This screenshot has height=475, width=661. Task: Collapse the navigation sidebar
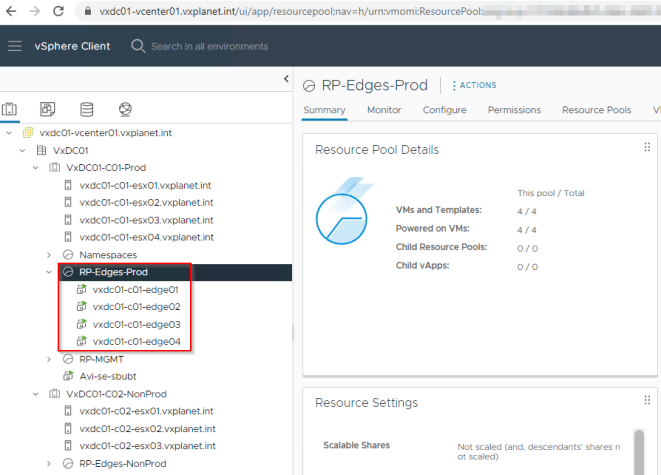point(286,78)
